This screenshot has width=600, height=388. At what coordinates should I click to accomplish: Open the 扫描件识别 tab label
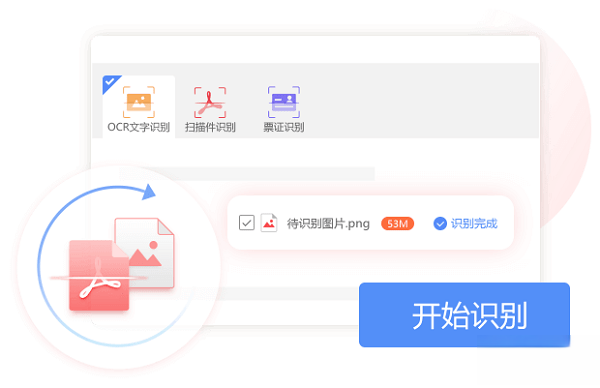[210, 127]
